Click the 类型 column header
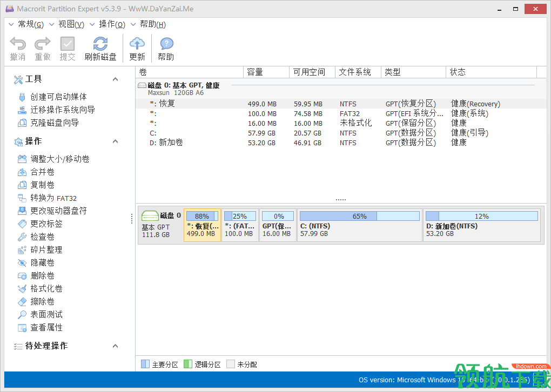 pos(413,72)
